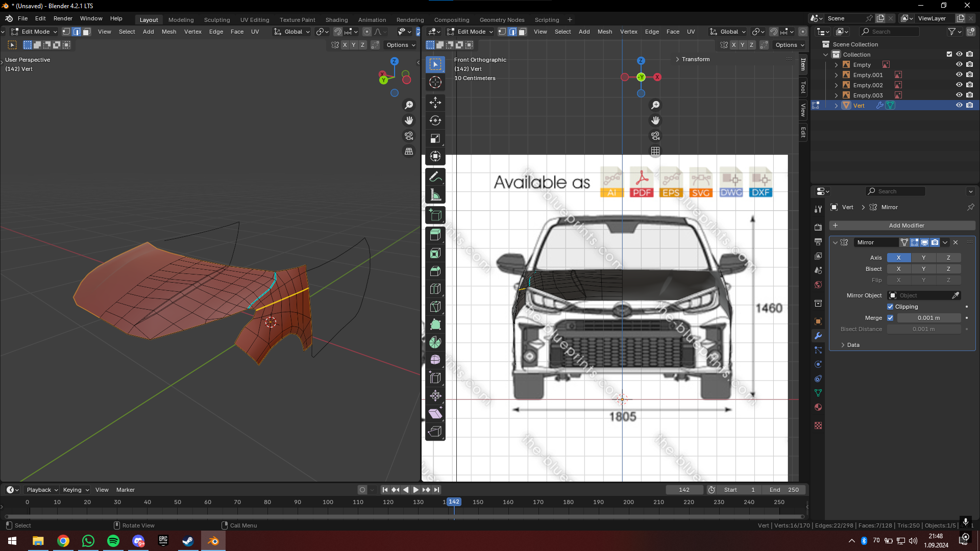Hide Empty.002 with eye icon

click(x=959, y=85)
